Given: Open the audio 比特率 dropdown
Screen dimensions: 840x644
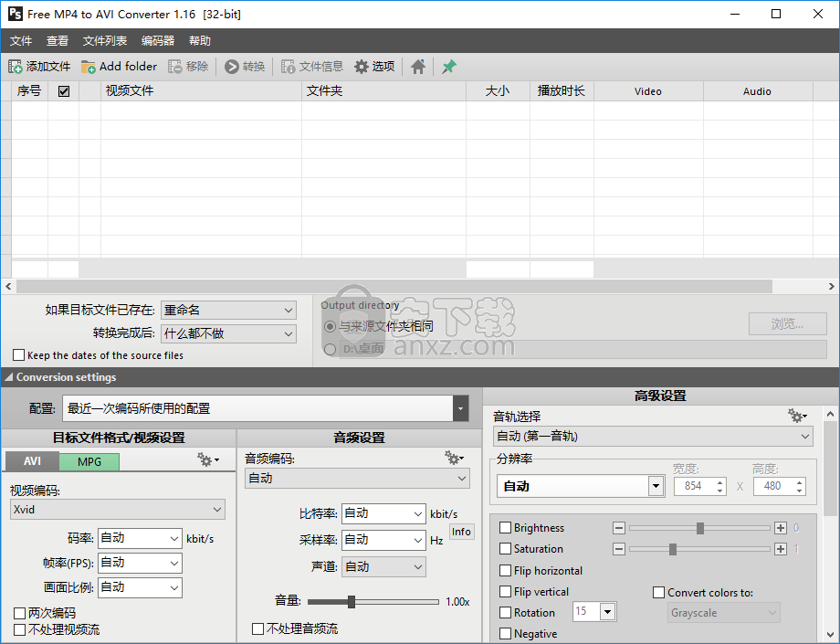Looking at the screenshot, I should point(383,513).
